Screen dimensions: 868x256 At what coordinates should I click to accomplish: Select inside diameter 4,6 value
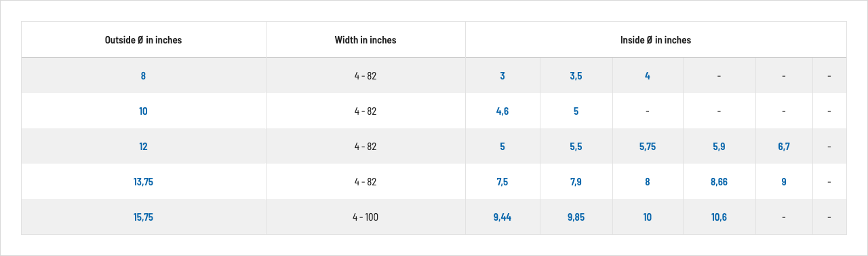pyautogui.click(x=502, y=111)
